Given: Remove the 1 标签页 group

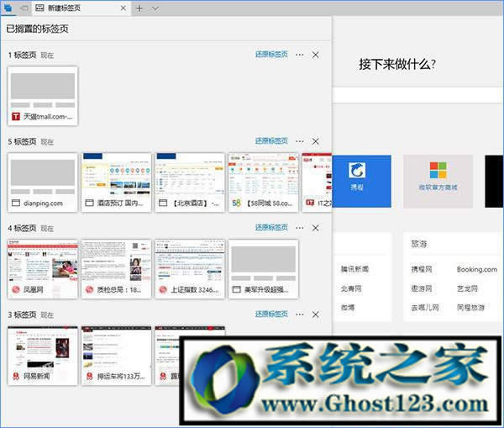Looking at the screenshot, I should (316, 55).
